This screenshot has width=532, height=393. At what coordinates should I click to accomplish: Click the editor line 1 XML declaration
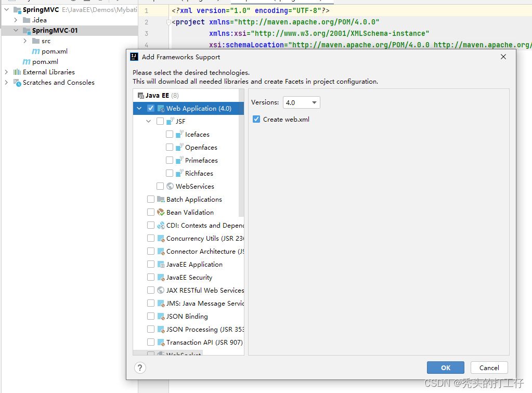coord(250,10)
